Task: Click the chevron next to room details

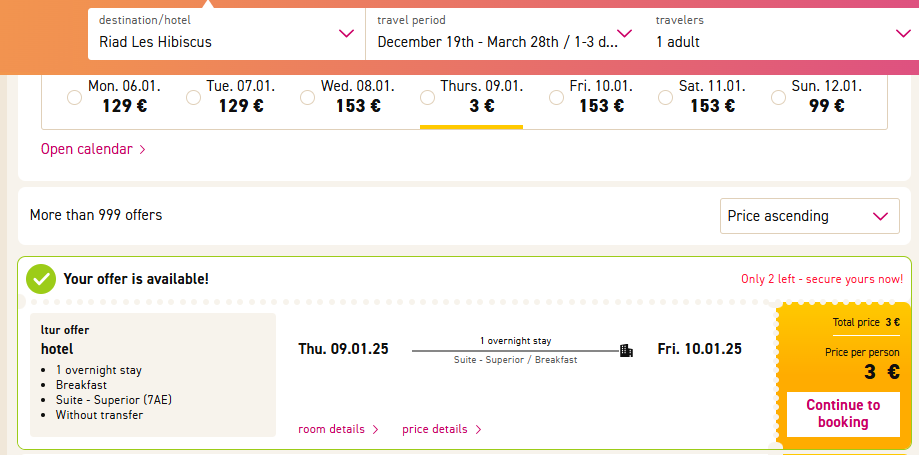Action: tap(376, 430)
